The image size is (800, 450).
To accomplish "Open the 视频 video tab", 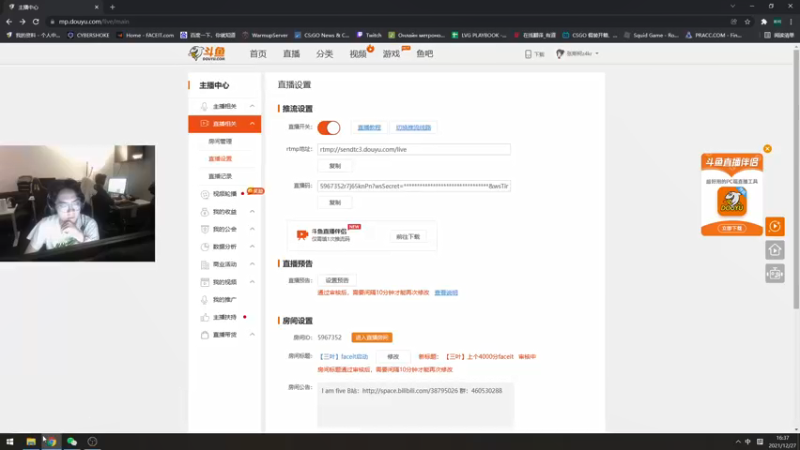I will point(358,54).
